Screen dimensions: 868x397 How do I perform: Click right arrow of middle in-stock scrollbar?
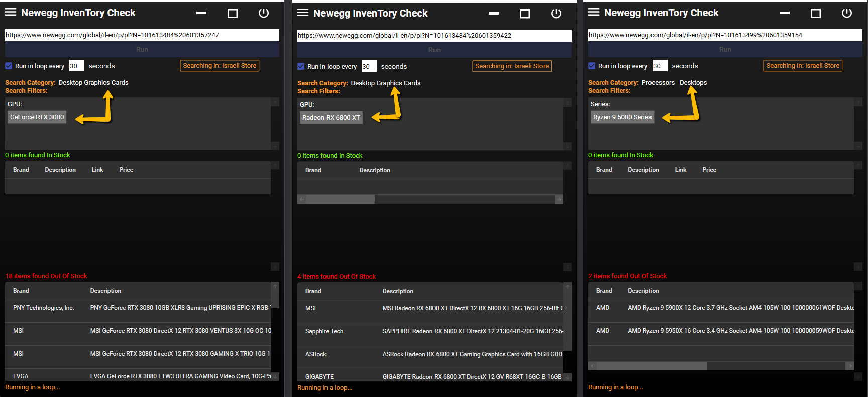point(559,200)
